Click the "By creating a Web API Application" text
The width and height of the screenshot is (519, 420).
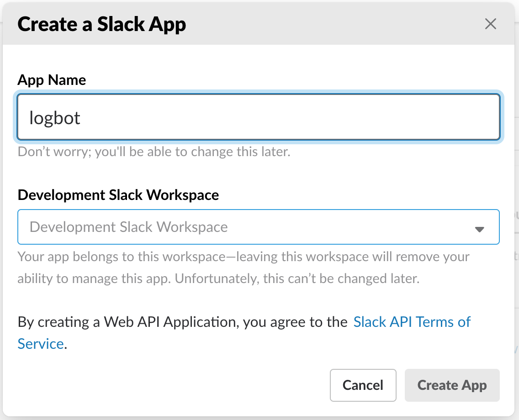182,322
